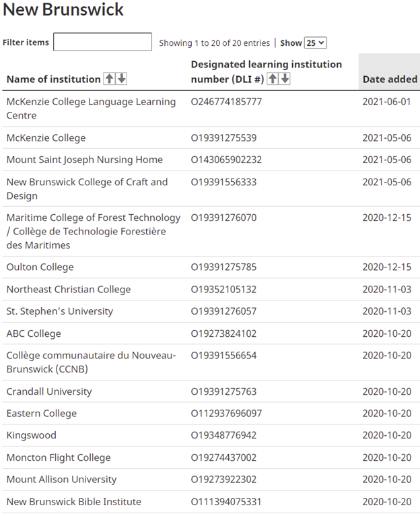Select St. Stephen's University row
Image resolution: width=420 pixels, height=516 pixels.
59,311
